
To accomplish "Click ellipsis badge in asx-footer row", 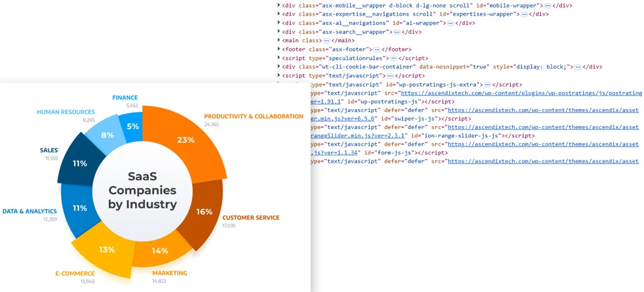I will (x=377, y=50).
